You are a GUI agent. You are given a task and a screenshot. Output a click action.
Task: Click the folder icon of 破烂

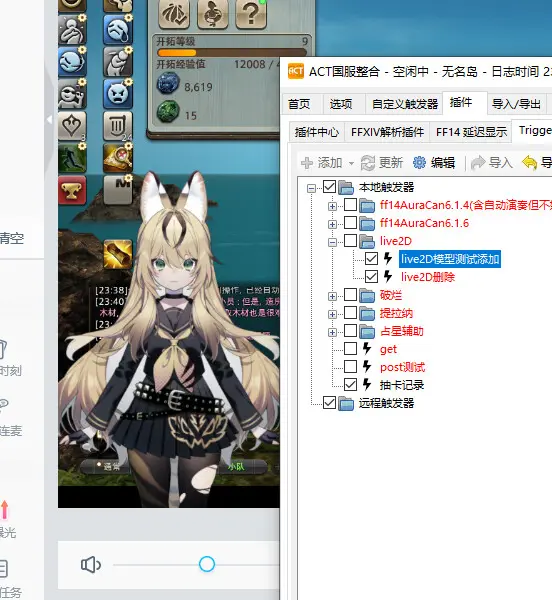367,295
